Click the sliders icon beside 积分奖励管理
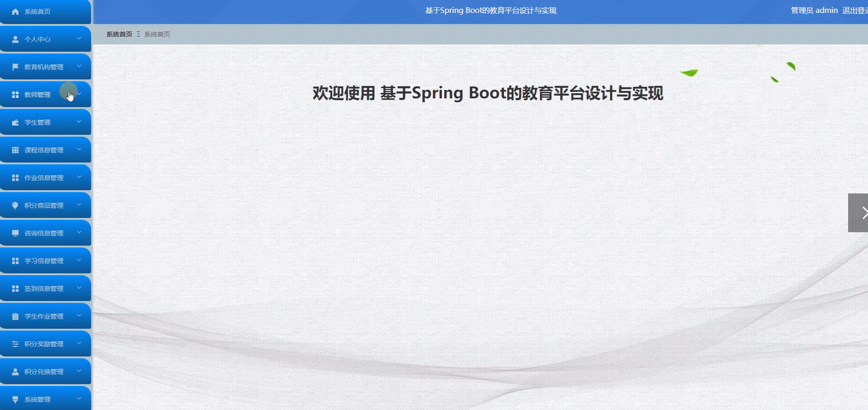The image size is (868, 410). click(x=15, y=344)
